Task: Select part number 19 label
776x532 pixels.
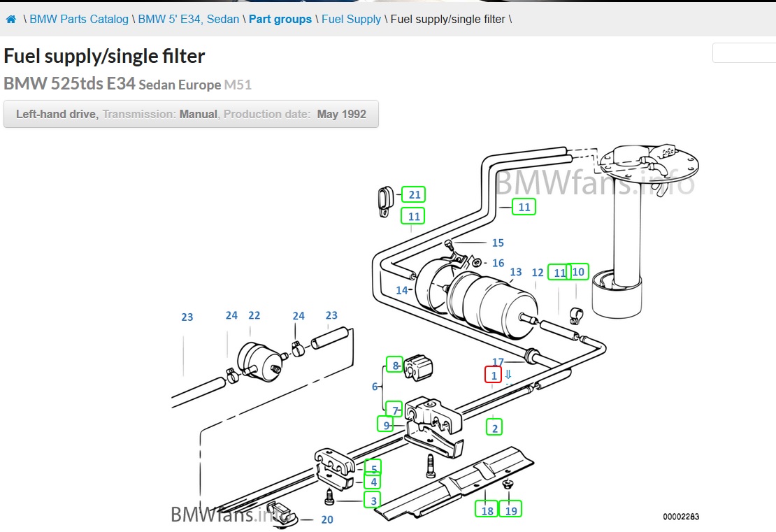Action: coord(511,510)
